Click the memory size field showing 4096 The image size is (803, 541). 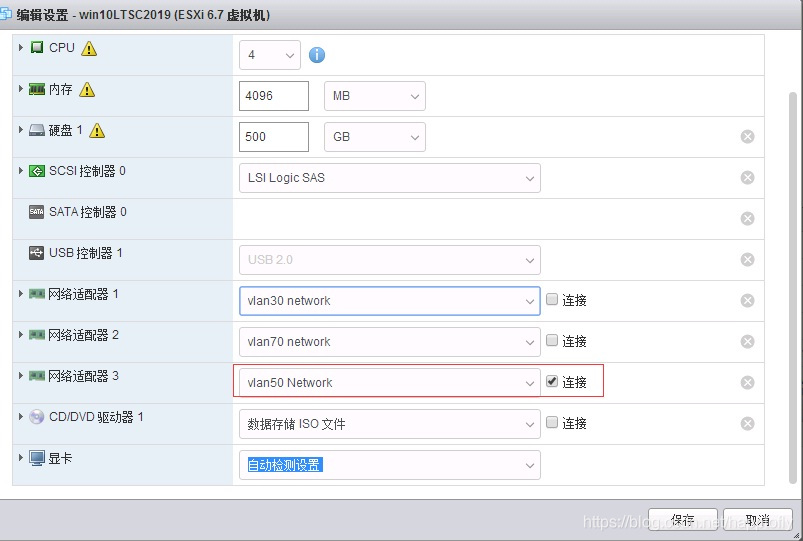coord(274,96)
